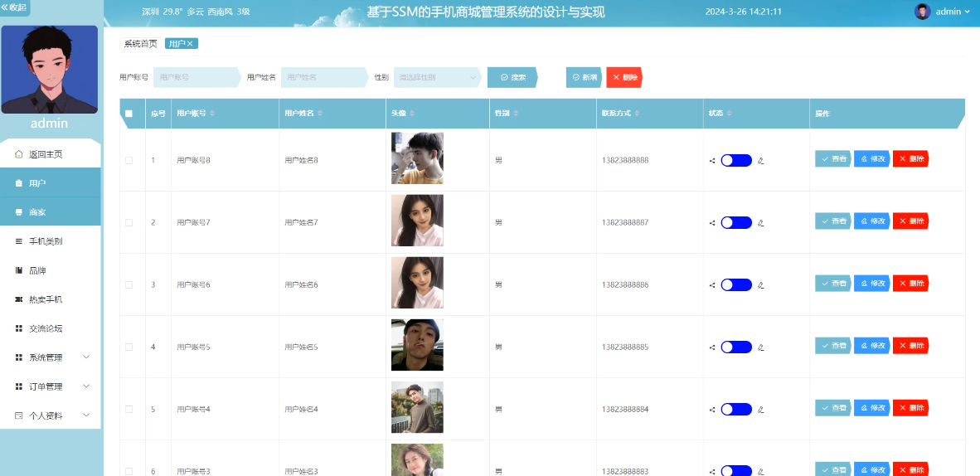Expand the 订单管理 sidebar menu
This screenshot has width=980, height=476.
tap(50, 386)
